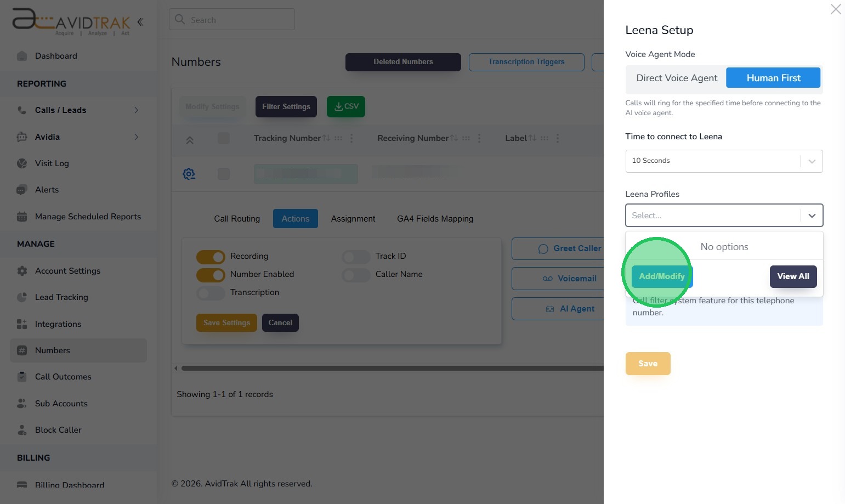Sort by Receiving Number arrows icon
This screenshot has width=845, height=504.
coord(454,138)
